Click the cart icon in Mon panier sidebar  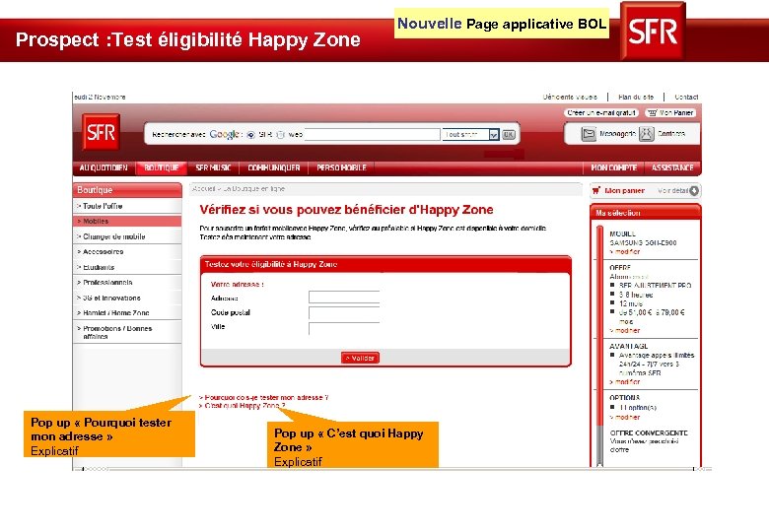595,190
